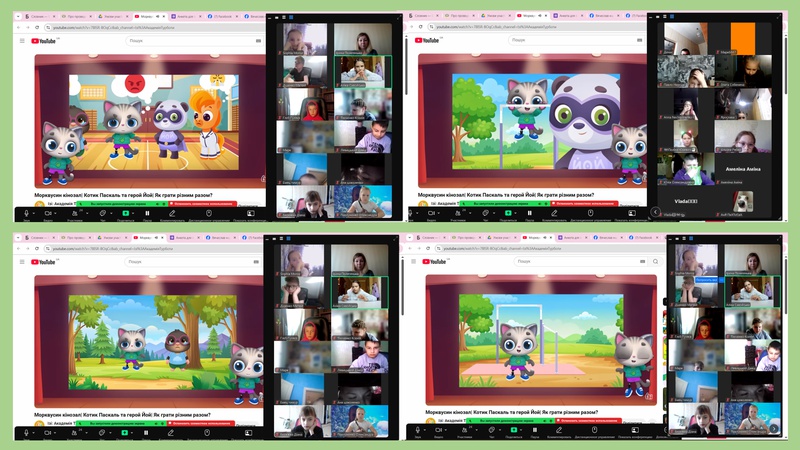
Task: Expand microphone options chevron in top-left Zoom toolbar
Action: click(x=34, y=213)
